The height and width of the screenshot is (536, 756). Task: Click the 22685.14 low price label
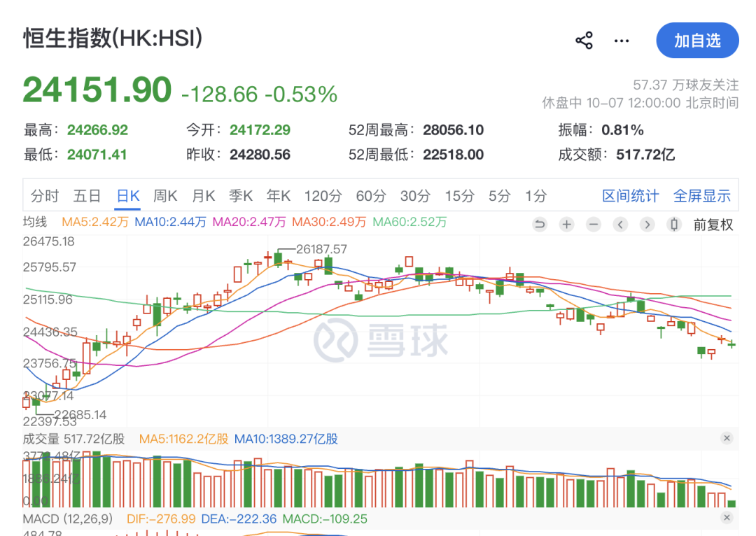(80, 414)
